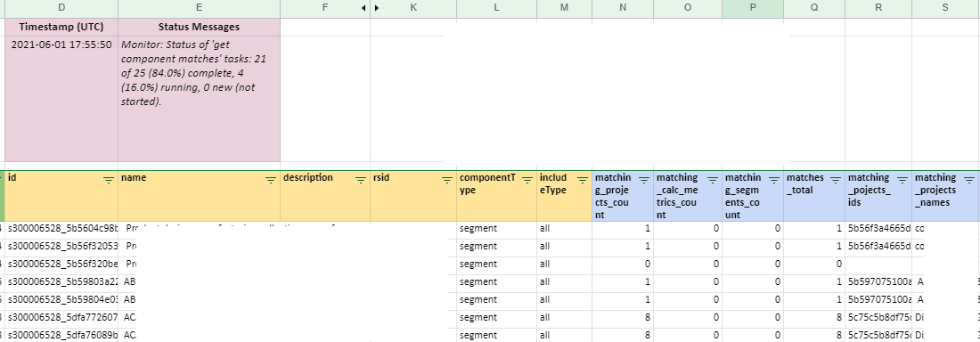Expand hidden columns with left arrow

[364, 8]
